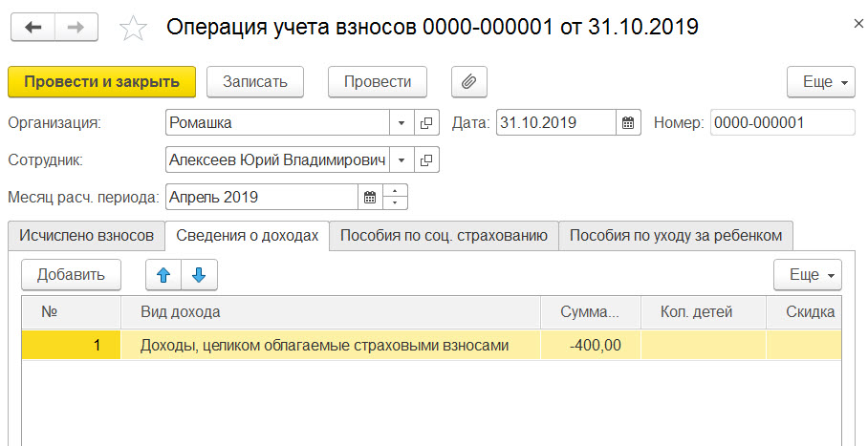Move row down with blue arrow
Viewport: 868px width, 446px height.
click(x=199, y=275)
